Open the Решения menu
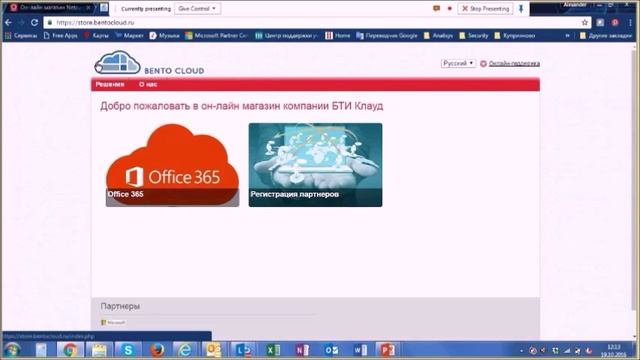640x360 pixels. click(x=110, y=84)
